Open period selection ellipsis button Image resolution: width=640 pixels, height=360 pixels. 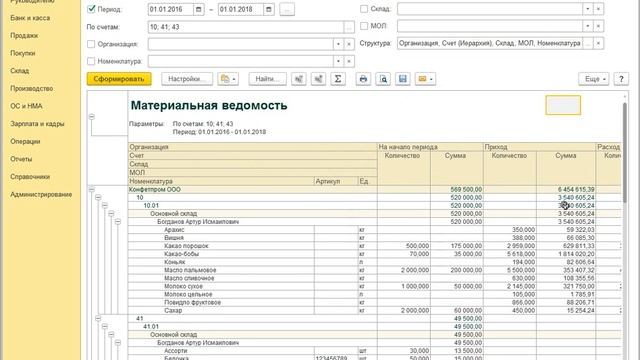(x=287, y=9)
